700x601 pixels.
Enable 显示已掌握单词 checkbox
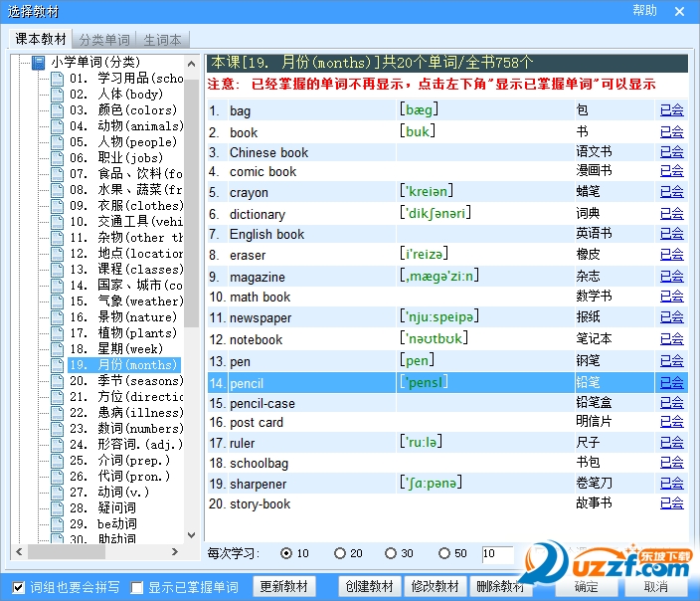pos(136,588)
